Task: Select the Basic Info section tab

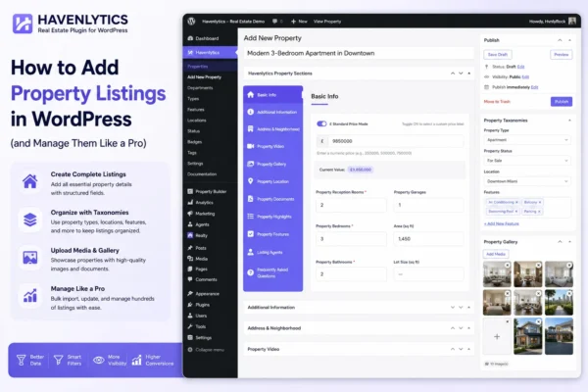Action: [273, 95]
